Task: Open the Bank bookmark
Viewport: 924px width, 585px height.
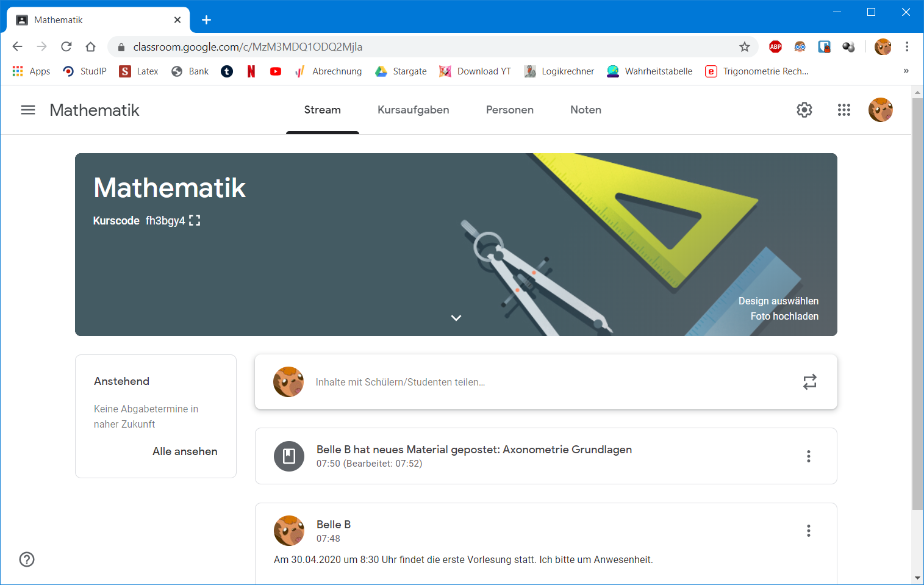Action: coord(190,71)
